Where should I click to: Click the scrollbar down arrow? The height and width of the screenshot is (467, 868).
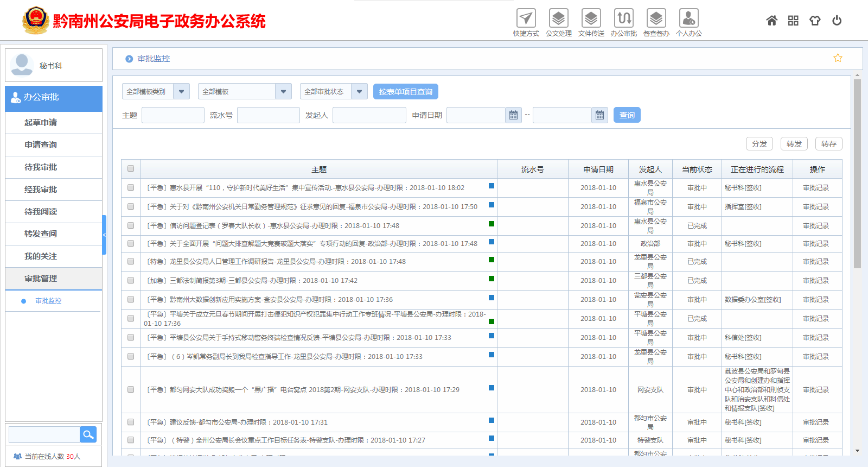tap(857, 451)
